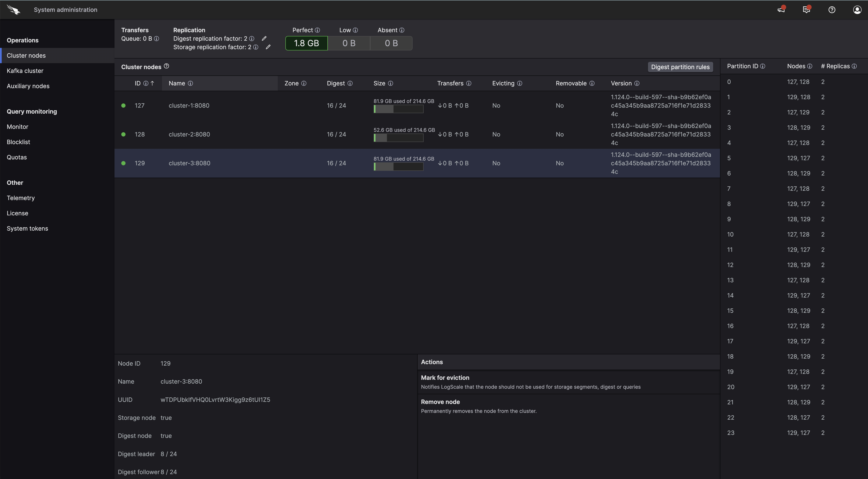This screenshot has height=479, width=868.
Task: Open the Auxiliary nodes section
Action: click(x=28, y=86)
